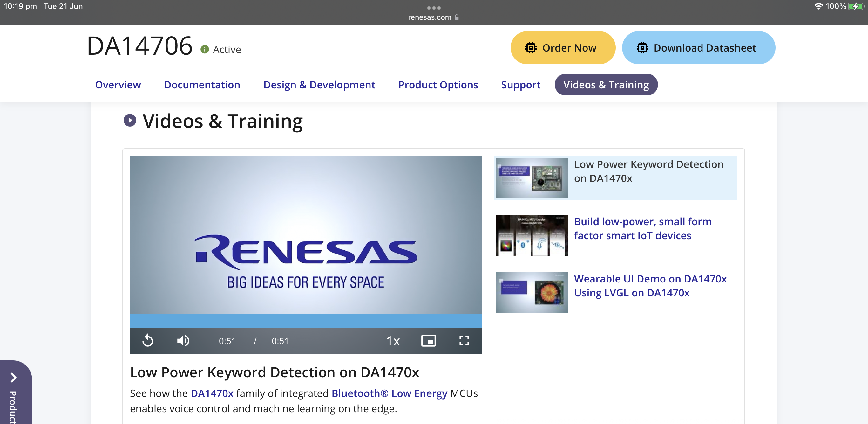This screenshot has height=424, width=868.
Task: Click the Download Datasheet button
Action: click(698, 48)
